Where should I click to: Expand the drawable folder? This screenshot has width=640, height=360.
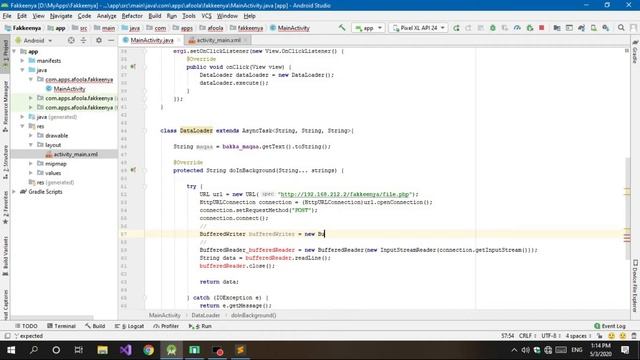click(31, 136)
